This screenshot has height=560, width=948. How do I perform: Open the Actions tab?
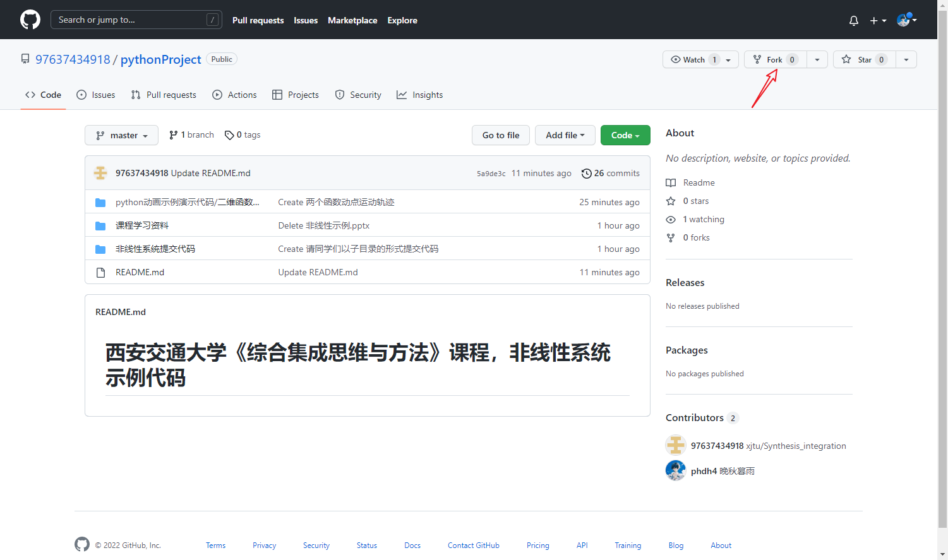234,95
